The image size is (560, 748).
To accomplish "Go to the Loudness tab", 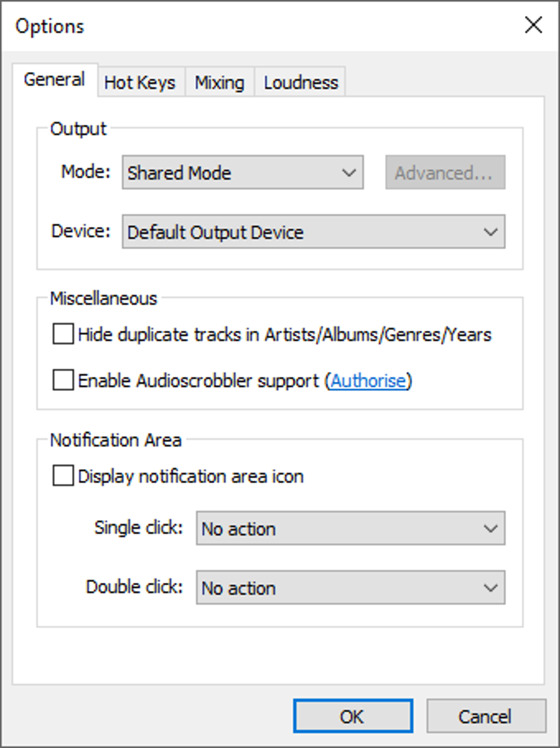I will [x=301, y=82].
